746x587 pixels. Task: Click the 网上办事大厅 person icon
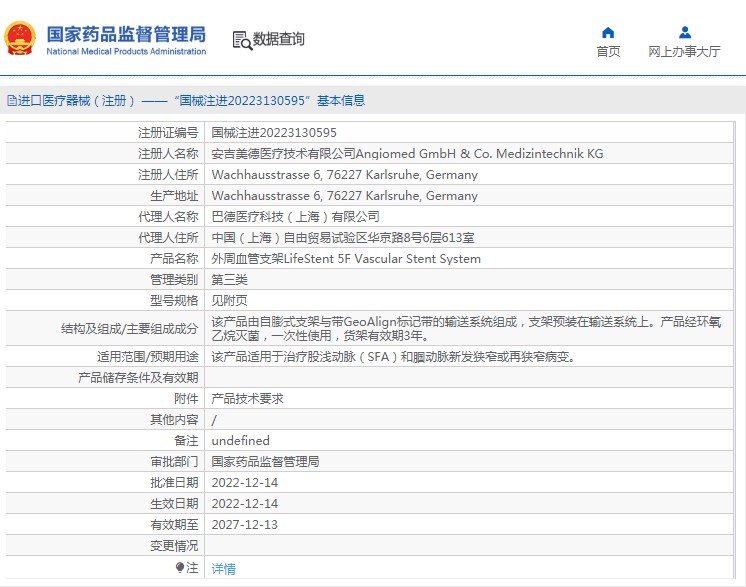pyautogui.click(x=685, y=32)
